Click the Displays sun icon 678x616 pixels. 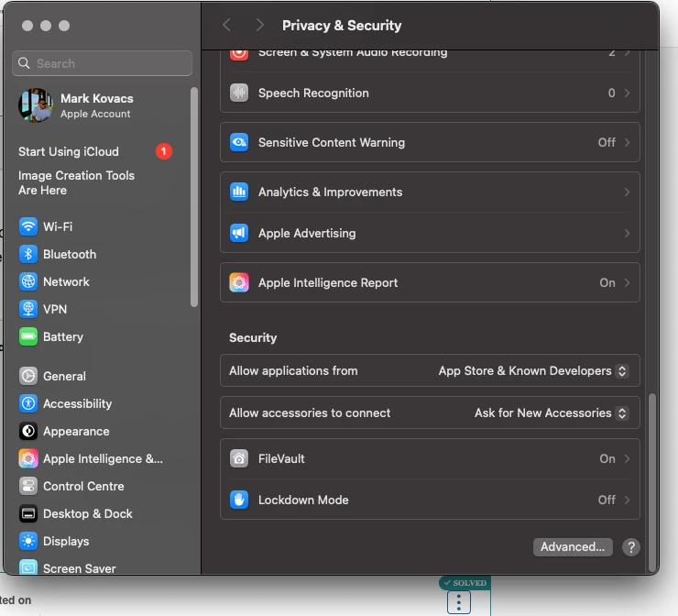coord(28,541)
